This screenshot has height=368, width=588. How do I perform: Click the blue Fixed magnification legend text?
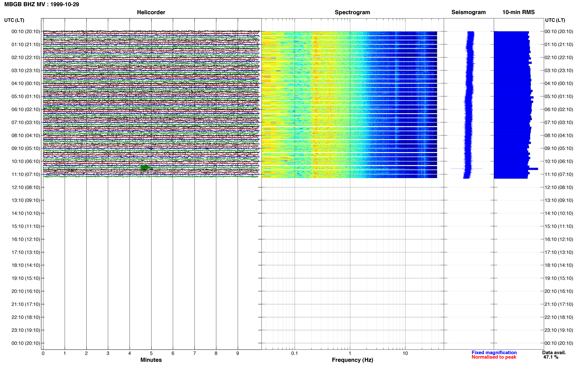click(x=494, y=352)
